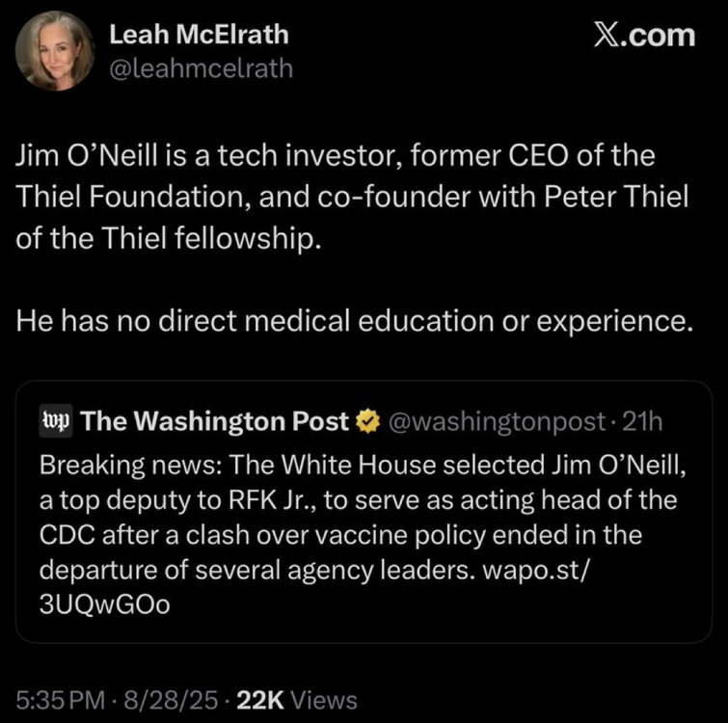Click the Leah McElrath display name
Image resolution: width=728 pixels, height=723 pixels.
tap(199, 36)
